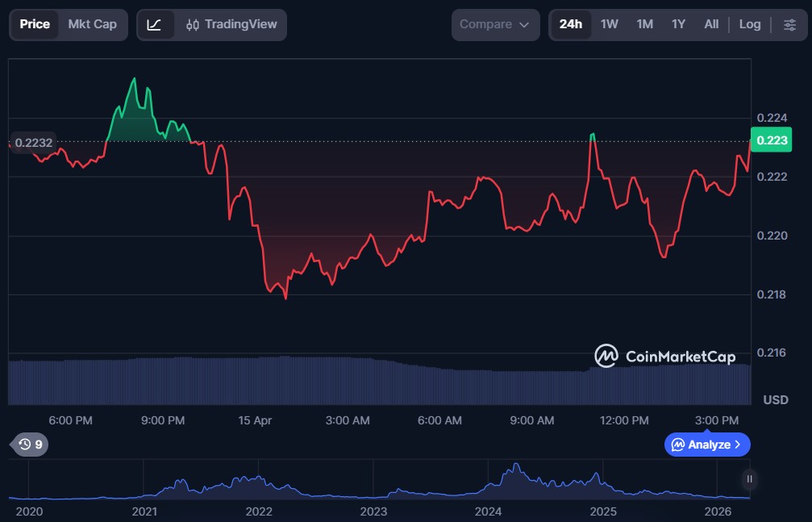This screenshot has height=522, width=812.
Task: Select the line chart view icon
Action: 155,25
